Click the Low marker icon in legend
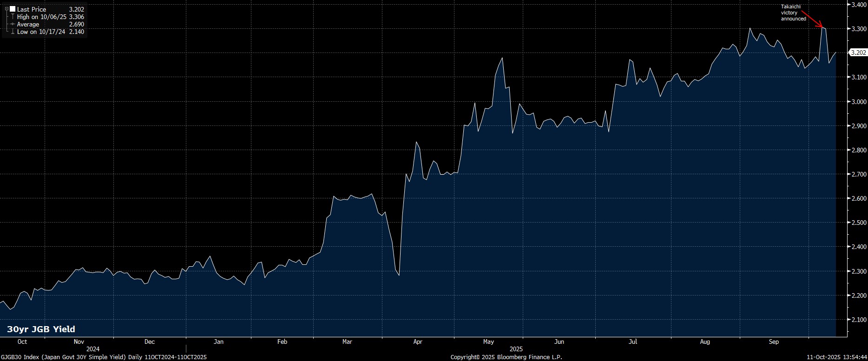This screenshot has width=868, height=361. (13, 32)
